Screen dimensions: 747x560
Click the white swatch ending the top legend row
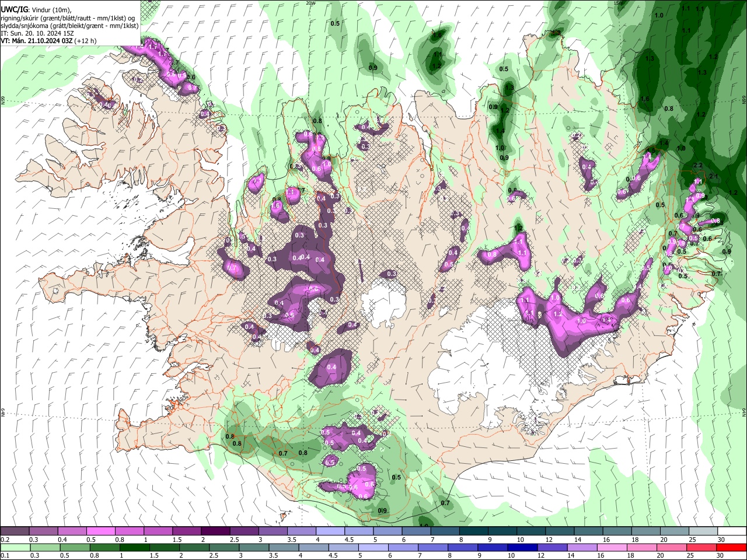click(x=731, y=531)
